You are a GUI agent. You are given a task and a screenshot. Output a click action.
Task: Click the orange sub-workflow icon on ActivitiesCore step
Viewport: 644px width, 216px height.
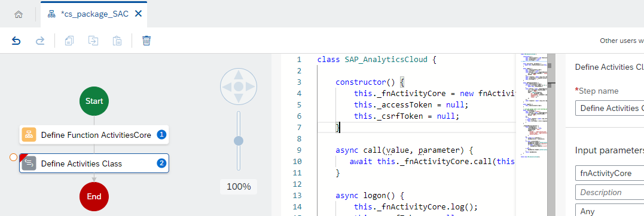(x=29, y=134)
